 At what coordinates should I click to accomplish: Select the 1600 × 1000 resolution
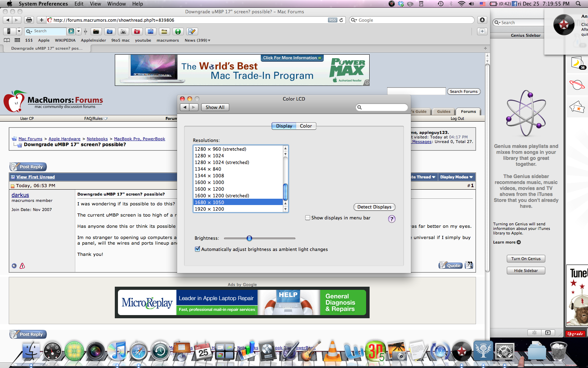pyautogui.click(x=238, y=182)
